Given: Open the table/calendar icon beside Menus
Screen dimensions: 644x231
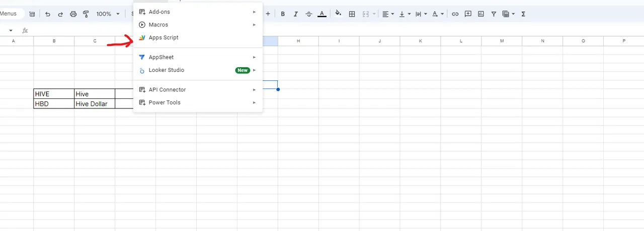Looking at the screenshot, I should pyautogui.click(x=32, y=14).
